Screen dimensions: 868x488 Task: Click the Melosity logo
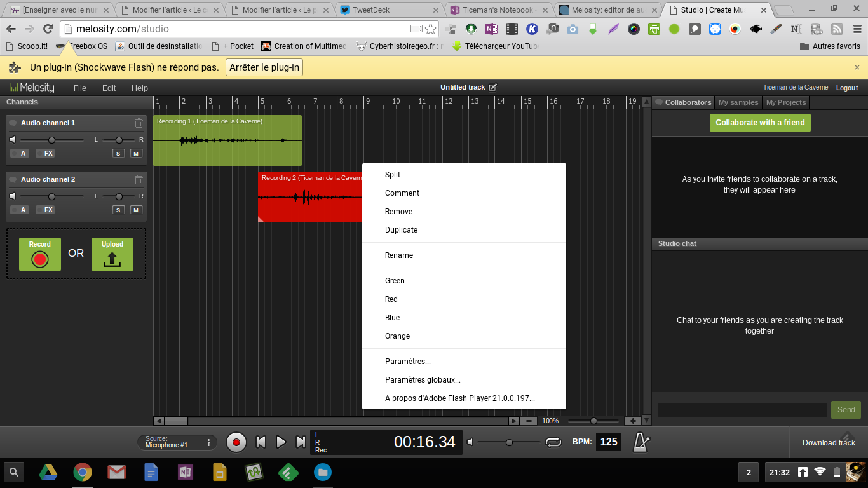(x=32, y=88)
